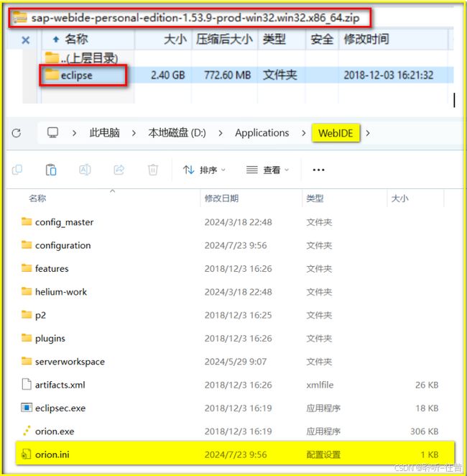
Task: Select the orion.ini file name
Action: (52, 454)
